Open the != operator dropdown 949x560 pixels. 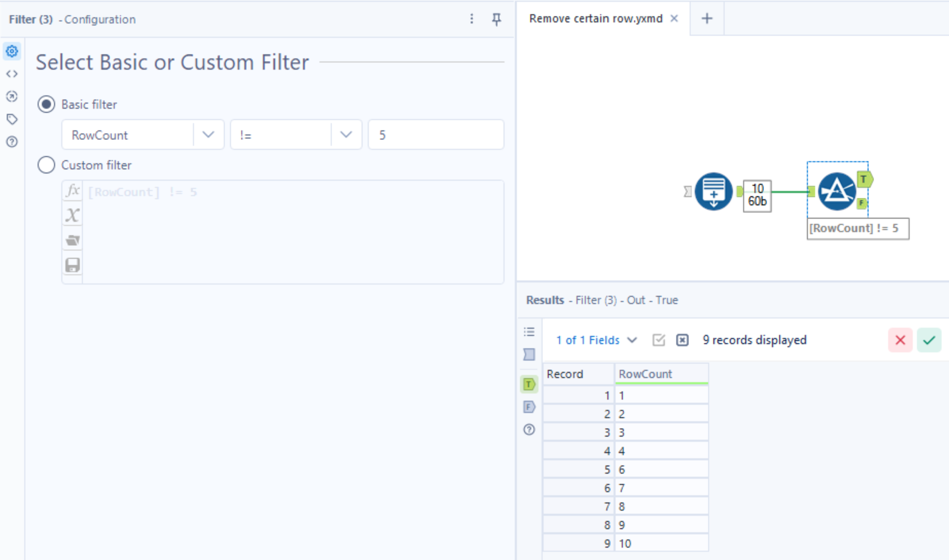[x=346, y=134]
